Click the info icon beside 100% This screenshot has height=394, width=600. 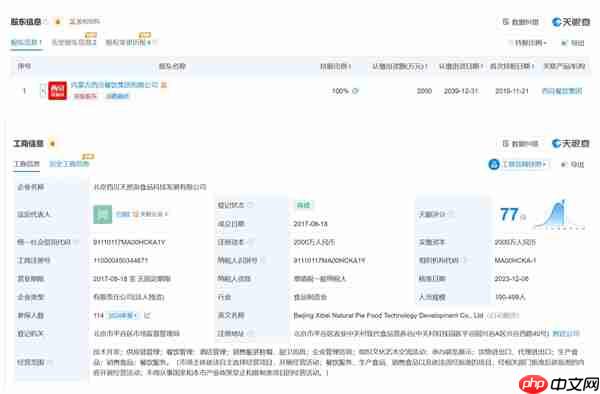click(x=355, y=91)
